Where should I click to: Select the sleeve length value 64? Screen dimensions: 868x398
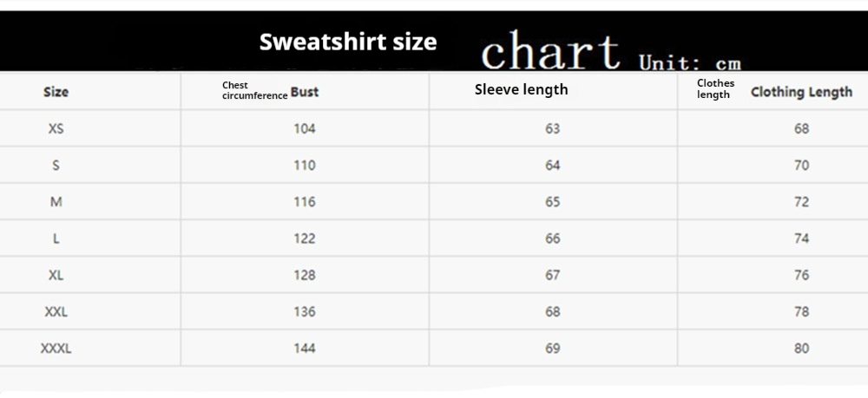553,166
